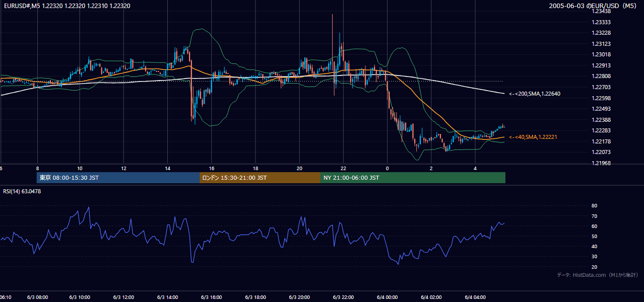Click the 1.21968 price axis label
The image size is (644, 302).
click(x=602, y=163)
